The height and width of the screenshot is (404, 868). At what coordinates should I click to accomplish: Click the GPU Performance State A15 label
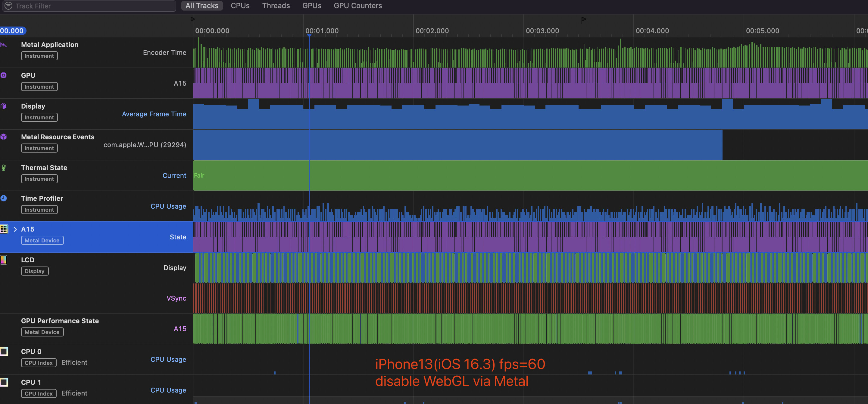click(x=180, y=328)
